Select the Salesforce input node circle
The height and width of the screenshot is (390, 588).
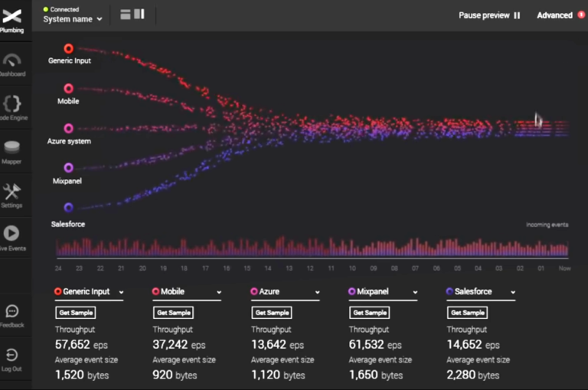[x=69, y=207]
